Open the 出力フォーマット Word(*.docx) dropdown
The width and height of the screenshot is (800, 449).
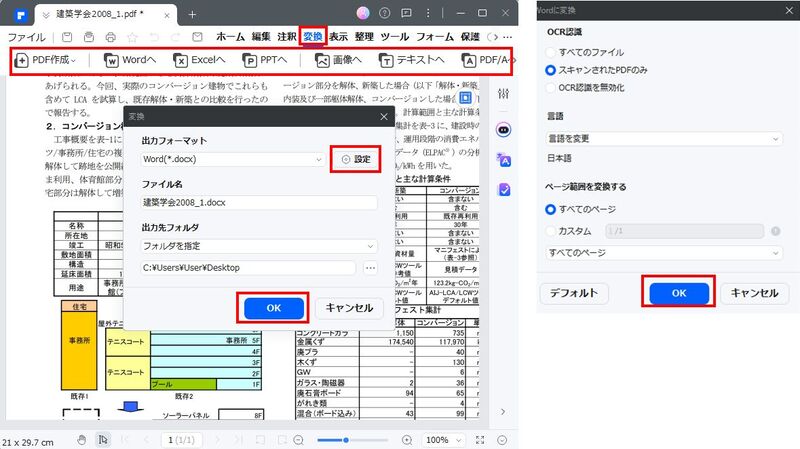click(x=233, y=159)
